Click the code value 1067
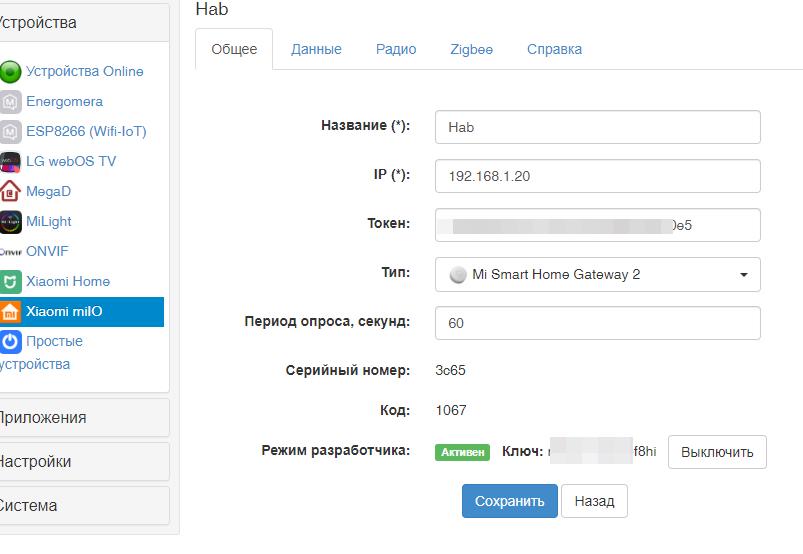The image size is (803, 554). (451, 410)
